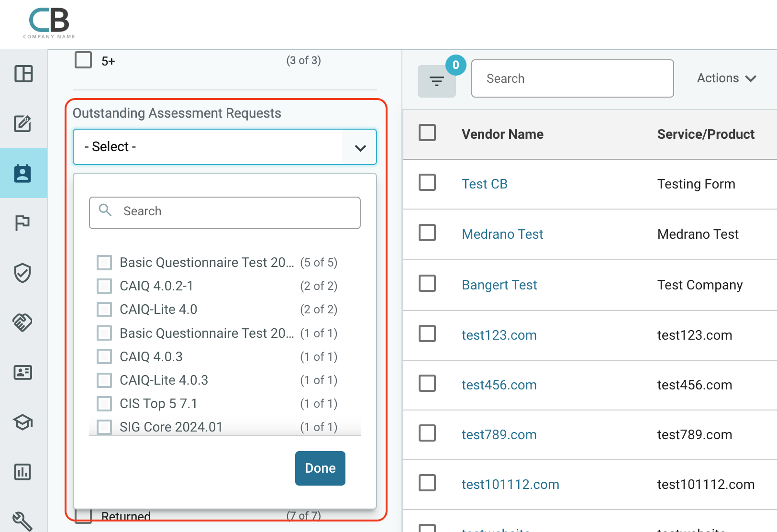Select the test101112.com row checkbox

coord(427,483)
